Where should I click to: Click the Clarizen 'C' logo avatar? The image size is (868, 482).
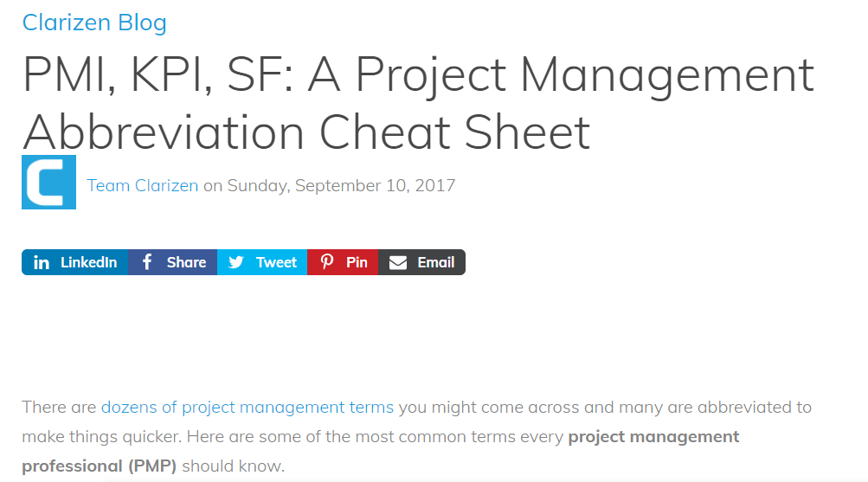click(48, 183)
